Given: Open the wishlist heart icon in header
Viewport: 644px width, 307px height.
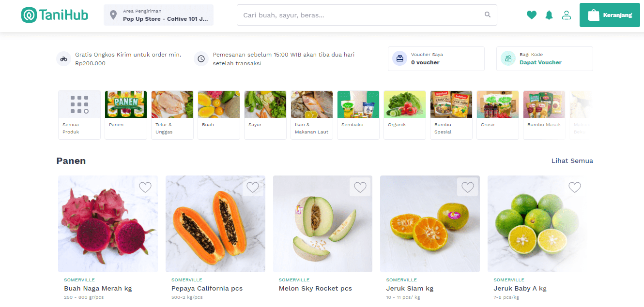Looking at the screenshot, I should click(x=532, y=15).
